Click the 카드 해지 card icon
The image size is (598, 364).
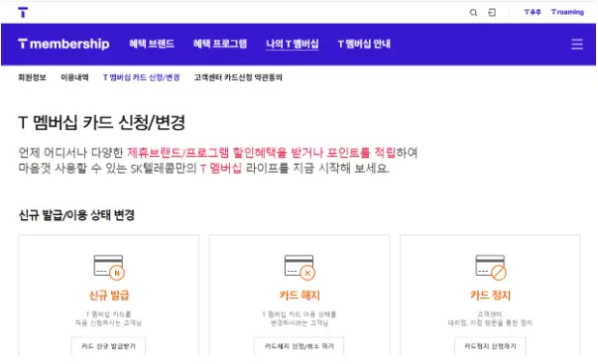[x=299, y=267]
